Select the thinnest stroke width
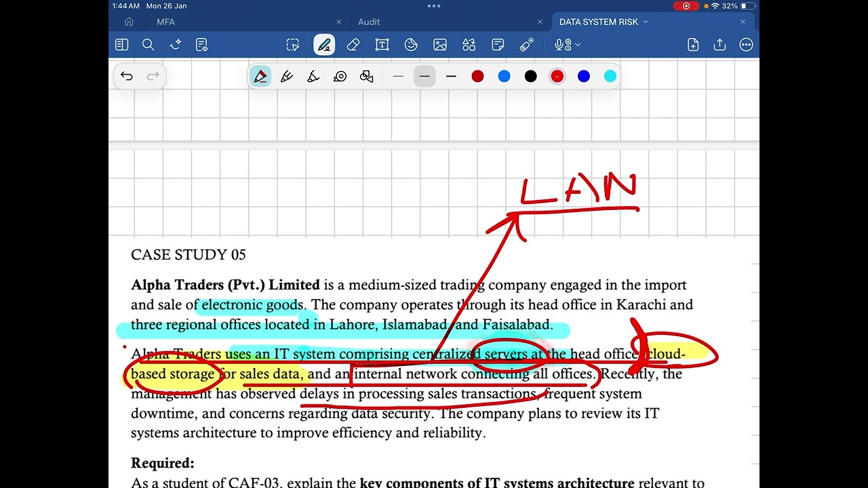The image size is (868, 488). 398,77
